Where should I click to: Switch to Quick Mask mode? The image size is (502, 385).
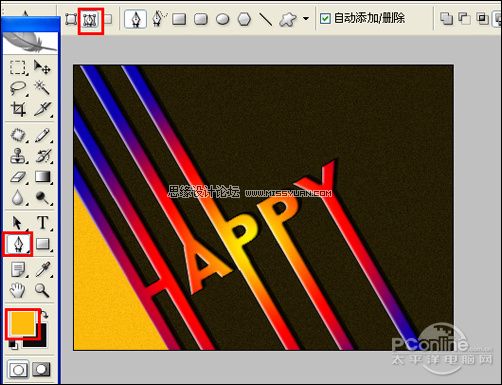41,369
